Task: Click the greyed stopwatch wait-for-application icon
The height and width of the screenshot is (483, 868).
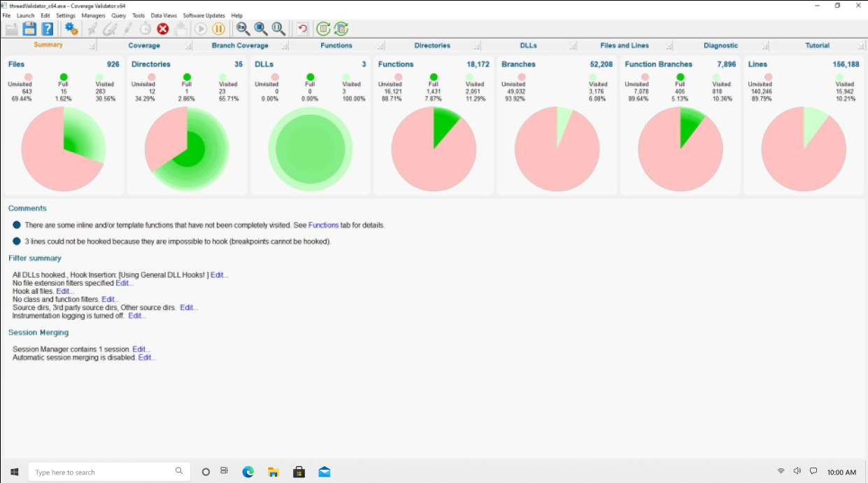Action: pyautogui.click(x=145, y=29)
